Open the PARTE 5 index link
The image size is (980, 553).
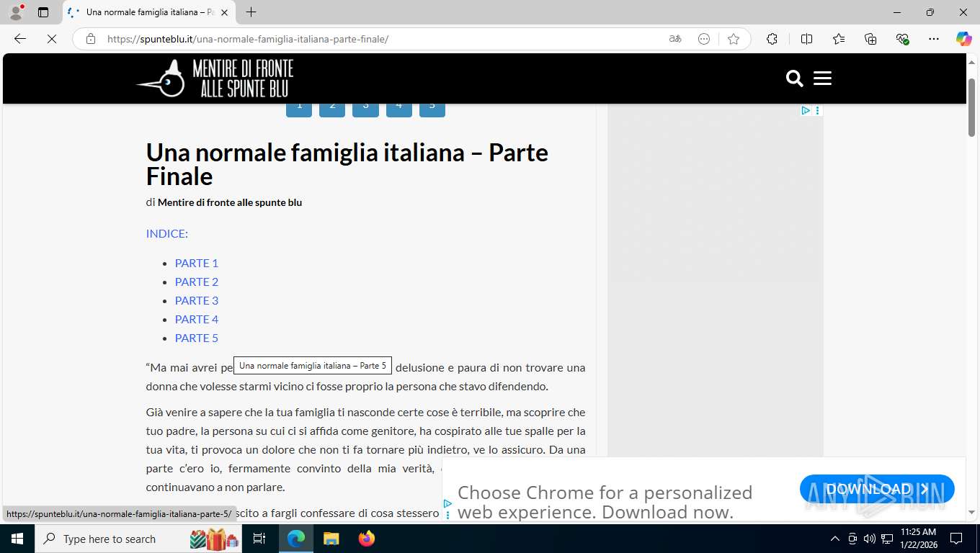[x=197, y=338]
